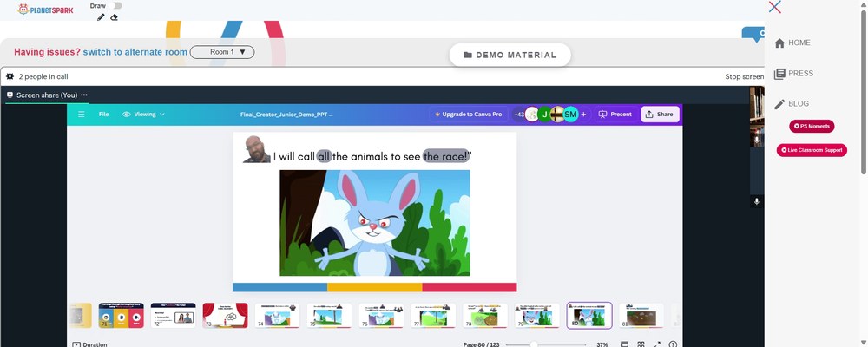Click the Final_Creator_Junior_Demo_PPT title

click(x=286, y=115)
